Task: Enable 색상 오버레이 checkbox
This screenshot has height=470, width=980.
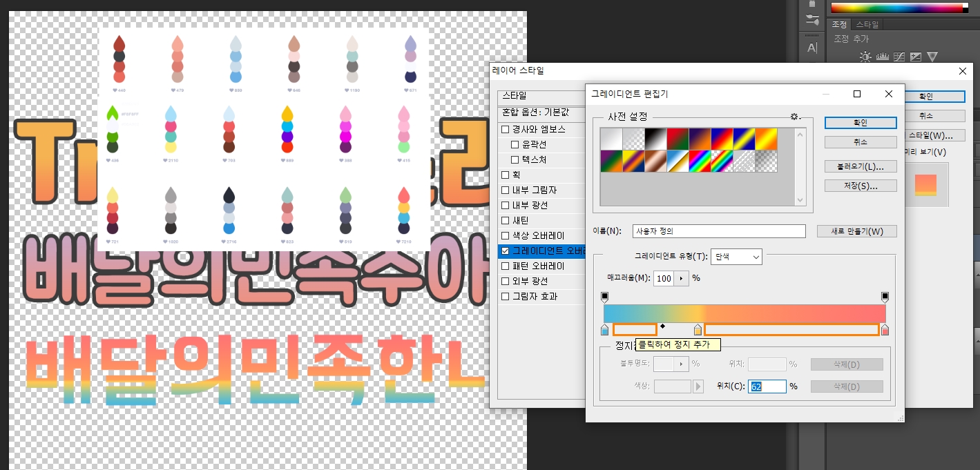Action: pos(506,235)
